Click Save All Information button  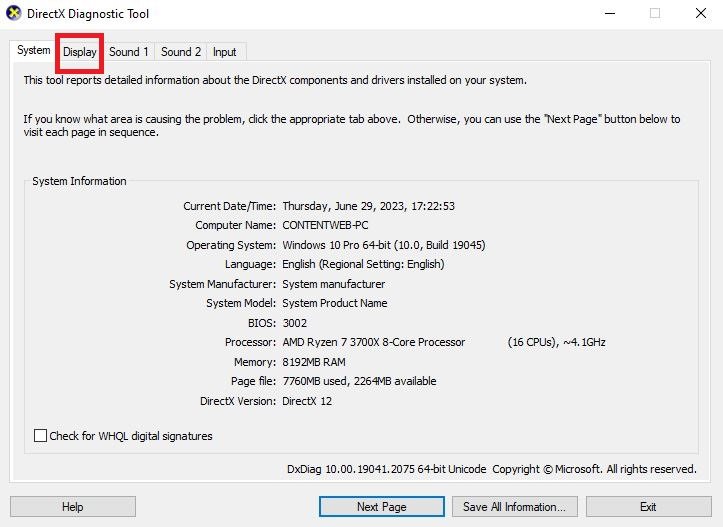(515, 507)
